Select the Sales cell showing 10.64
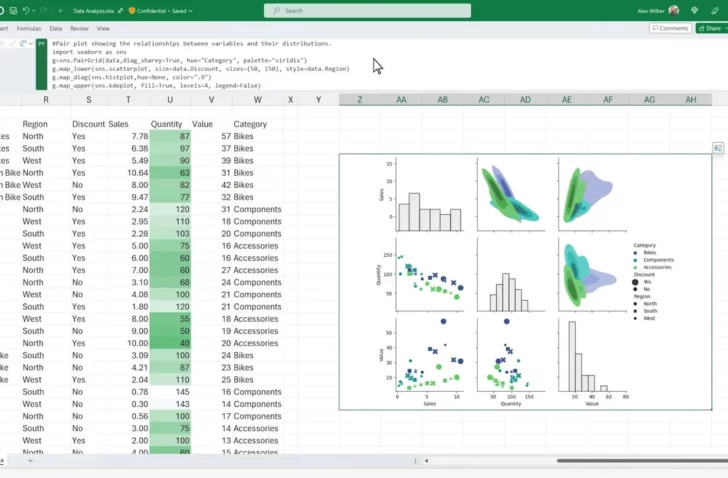The image size is (728, 478). (x=128, y=173)
